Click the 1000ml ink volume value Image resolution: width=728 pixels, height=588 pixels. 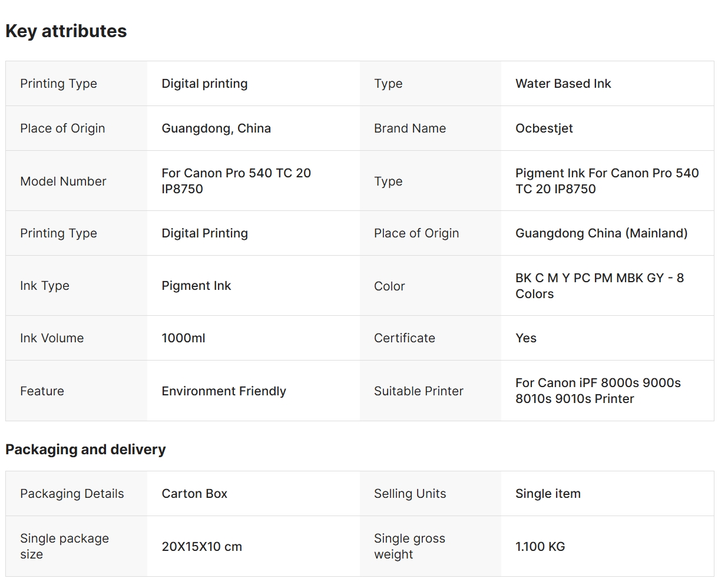(184, 338)
